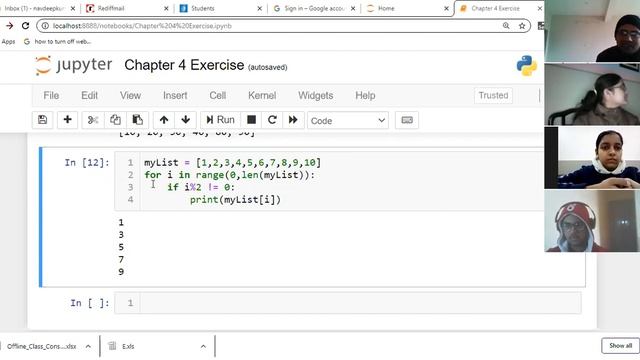Open the Kernel menu
This screenshot has height=360, width=640.
262,96
